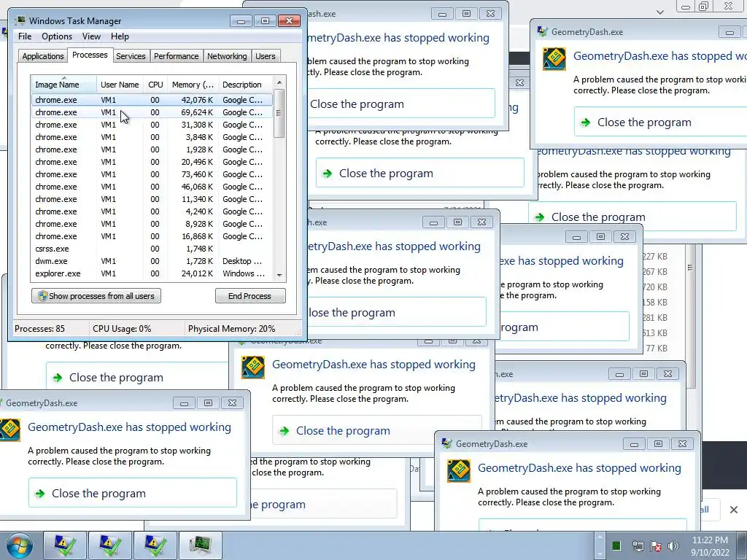Open Task Manager icon in the taskbar
The height and width of the screenshot is (560, 747).
click(200, 545)
